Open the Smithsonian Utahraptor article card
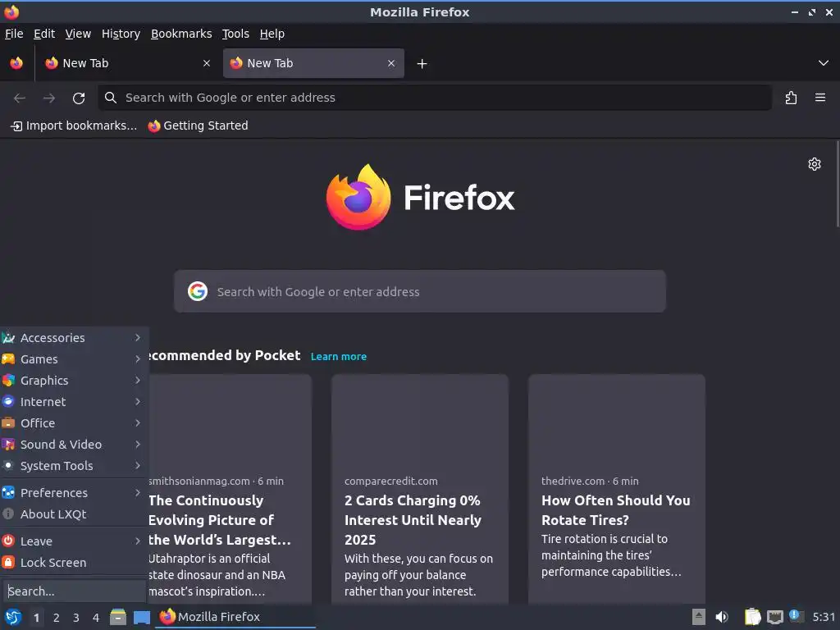This screenshot has height=630, width=840. [231, 489]
